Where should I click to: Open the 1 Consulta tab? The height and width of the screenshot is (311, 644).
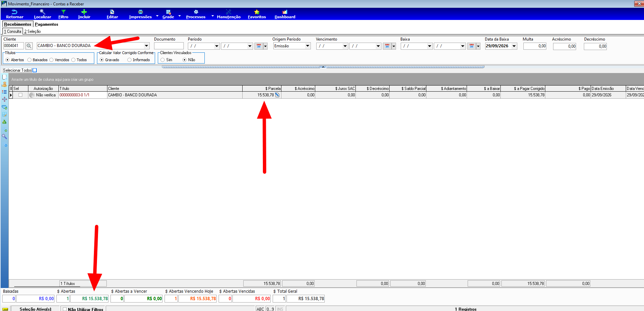13,31
